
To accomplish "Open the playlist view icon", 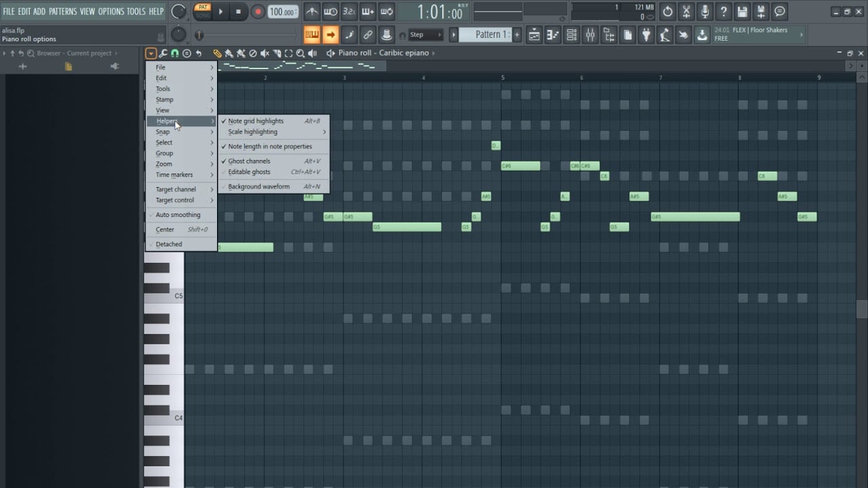I will pyautogui.click(x=534, y=35).
